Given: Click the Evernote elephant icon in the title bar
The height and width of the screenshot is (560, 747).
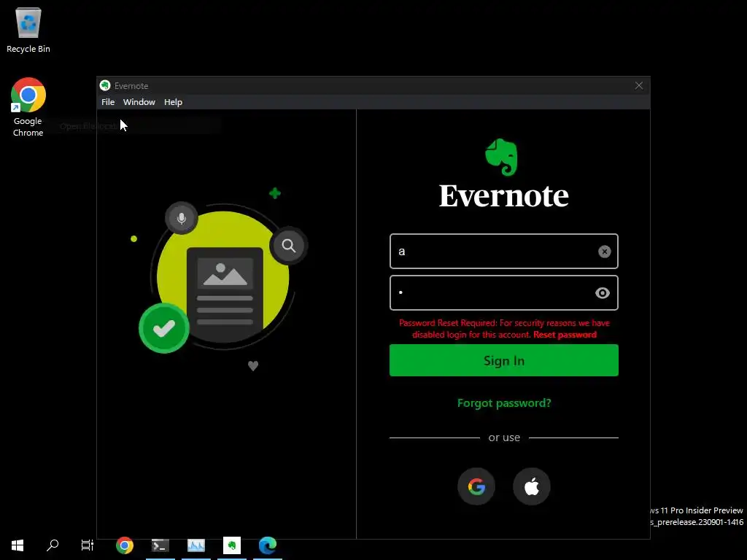Looking at the screenshot, I should pos(105,86).
